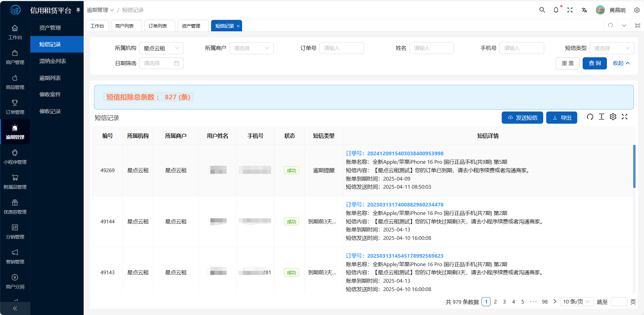Open 商品管理 sidebar section
Screen dimensions: 644x315
point(15,82)
